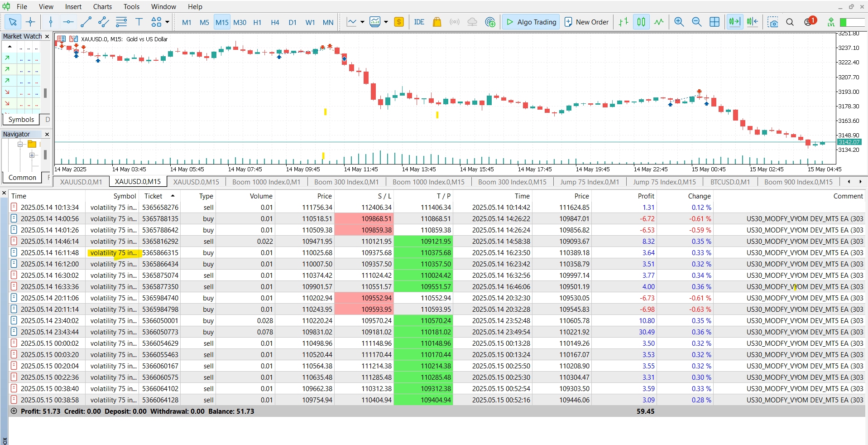Switch chart to candlestick mode
This screenshot has width=868, height=445.
pyautogui.click(x=641, y=22)
